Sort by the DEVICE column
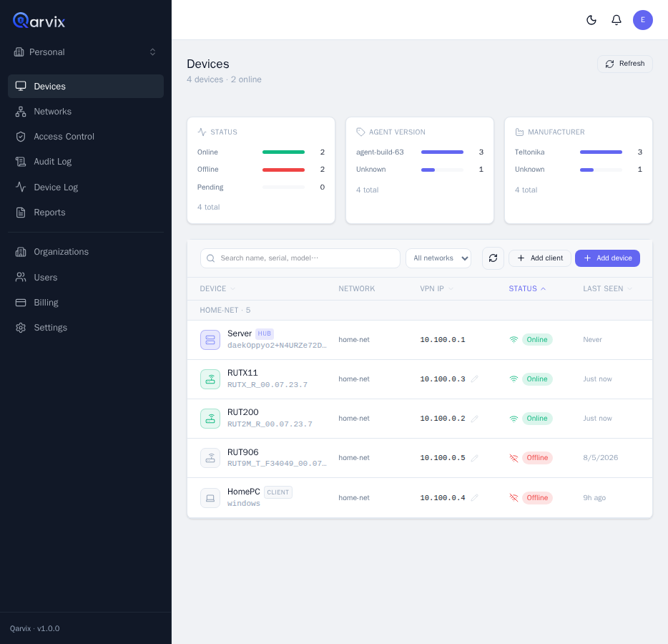Screen dimensions: 668x644 tap(217, 288)
